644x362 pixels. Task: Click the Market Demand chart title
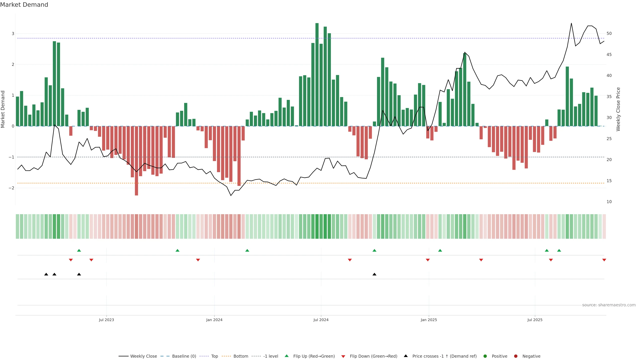pyautogui.click(x=24, y=5)
